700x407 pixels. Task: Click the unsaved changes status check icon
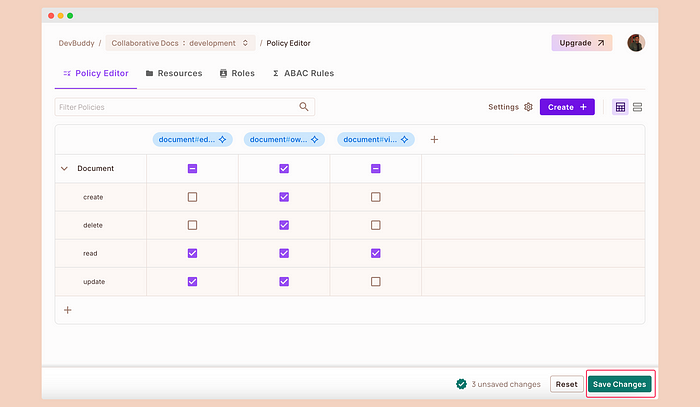(x=461, y=384)
